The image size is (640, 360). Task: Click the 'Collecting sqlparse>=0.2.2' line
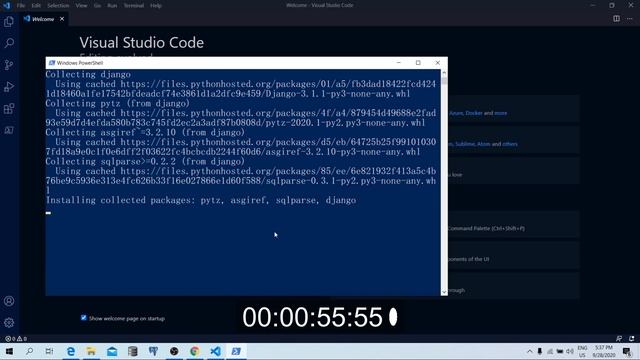[x=145, y=162]
